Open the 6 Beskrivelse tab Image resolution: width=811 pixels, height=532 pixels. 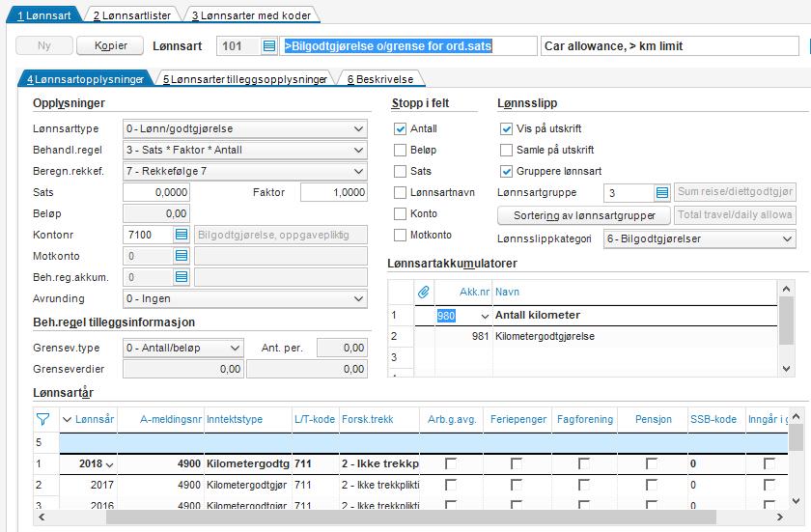tap(380, 79)
